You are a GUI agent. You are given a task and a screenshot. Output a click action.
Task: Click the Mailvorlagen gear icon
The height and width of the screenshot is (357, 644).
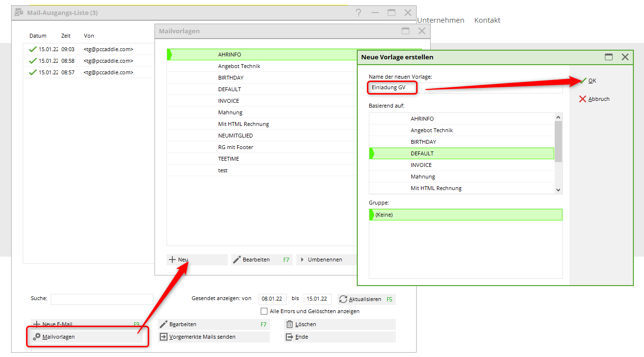[x=37, y=337]
